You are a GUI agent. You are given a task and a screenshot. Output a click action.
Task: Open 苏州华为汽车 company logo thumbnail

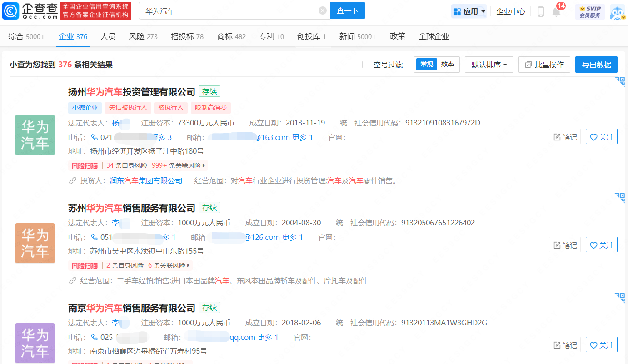click(35, 243)
